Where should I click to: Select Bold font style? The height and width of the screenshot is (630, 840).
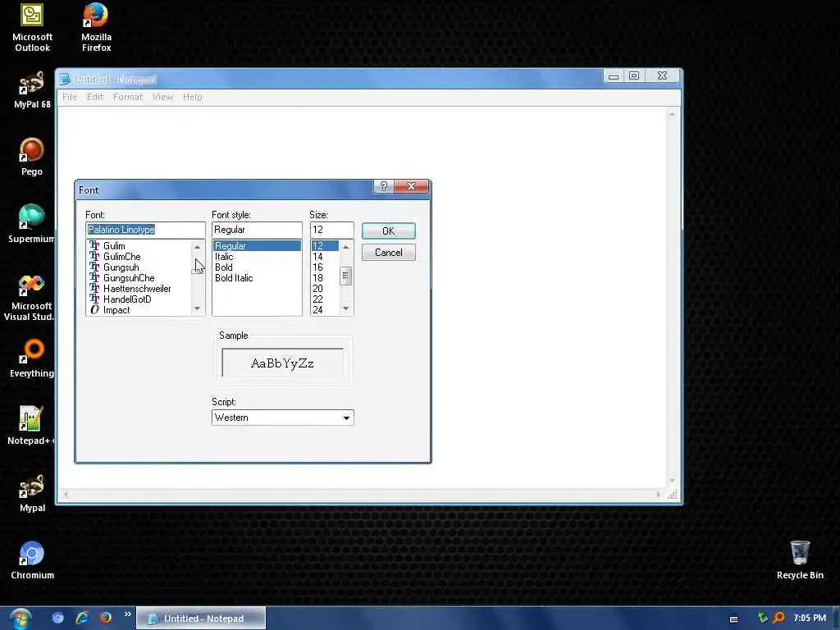point(257,267)
